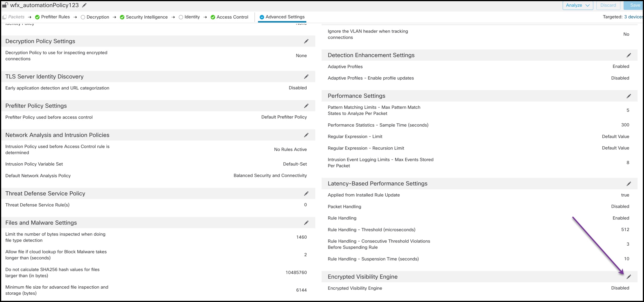644x302 pixels.
Task: Edit TLS Server Identity Discovery section
Action: [306, 77]
